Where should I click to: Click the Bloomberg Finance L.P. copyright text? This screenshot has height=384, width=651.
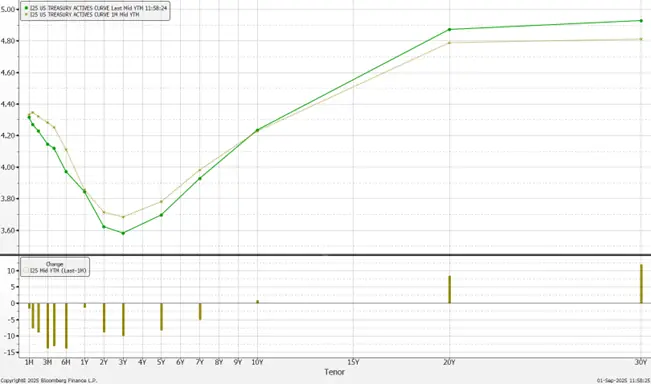(x=49, y=380)
